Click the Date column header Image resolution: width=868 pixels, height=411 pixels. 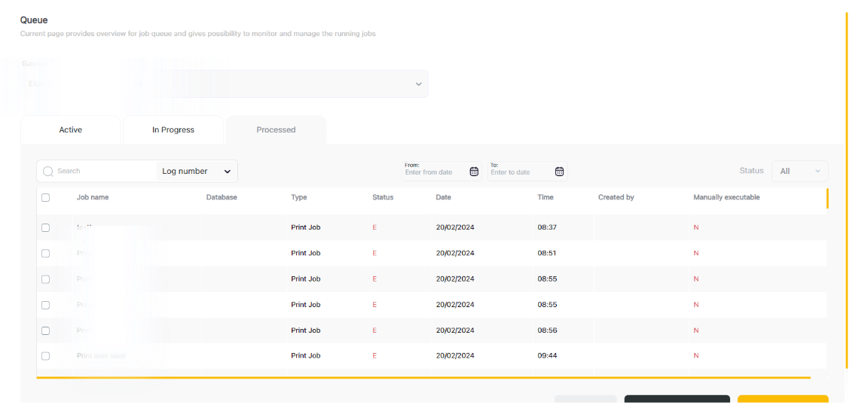(443, 198)
